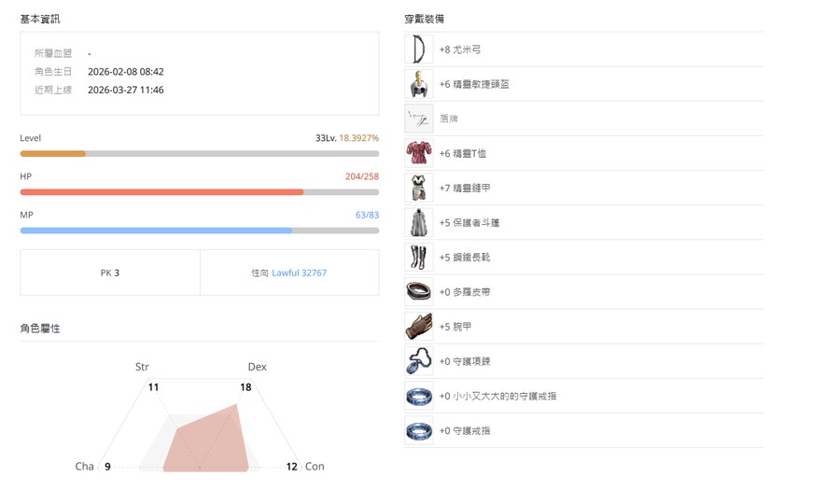Select the 保護者斗篷 cloak icon
826x504 pixels.
418,223
